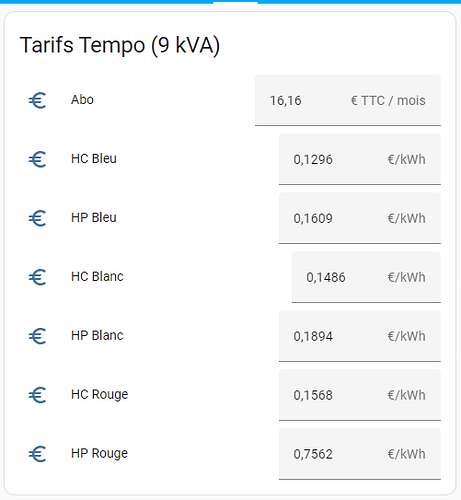The height and width of the screenshot is (500, 461).
Task: Focus the HC Rouge field 0,1568
Action: 360,395
